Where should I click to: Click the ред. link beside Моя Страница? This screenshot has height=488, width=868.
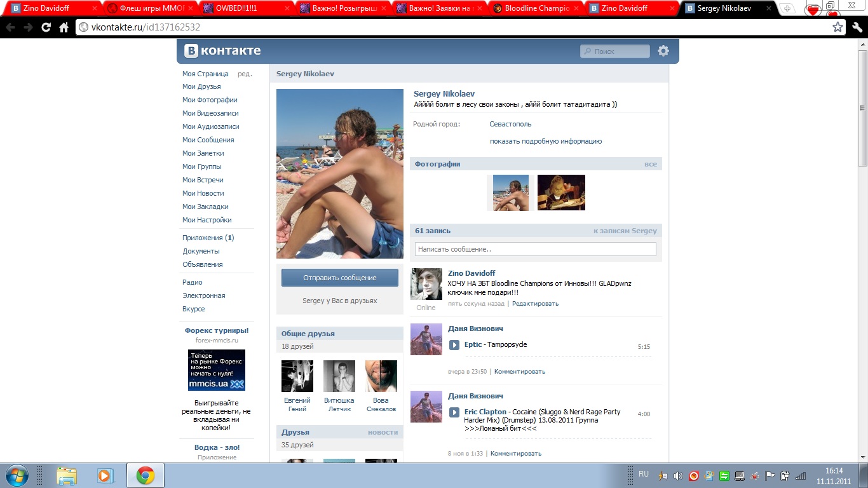coord(245,74)
